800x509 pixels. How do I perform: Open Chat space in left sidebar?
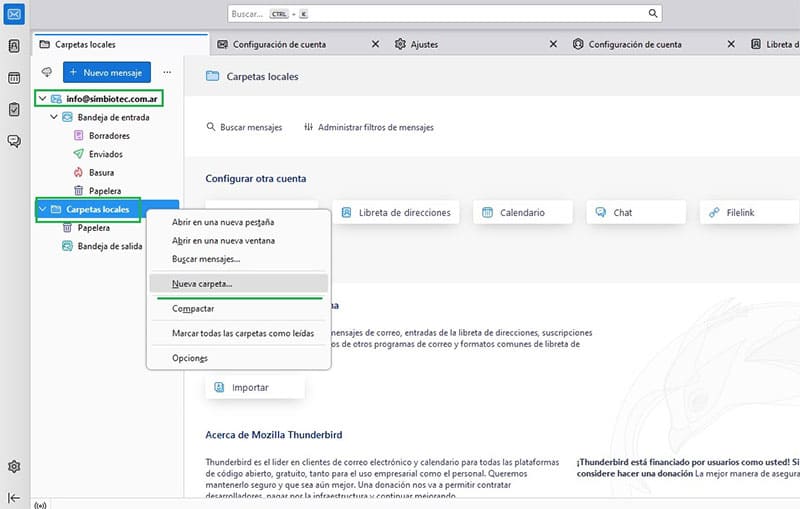coord(14,141)
